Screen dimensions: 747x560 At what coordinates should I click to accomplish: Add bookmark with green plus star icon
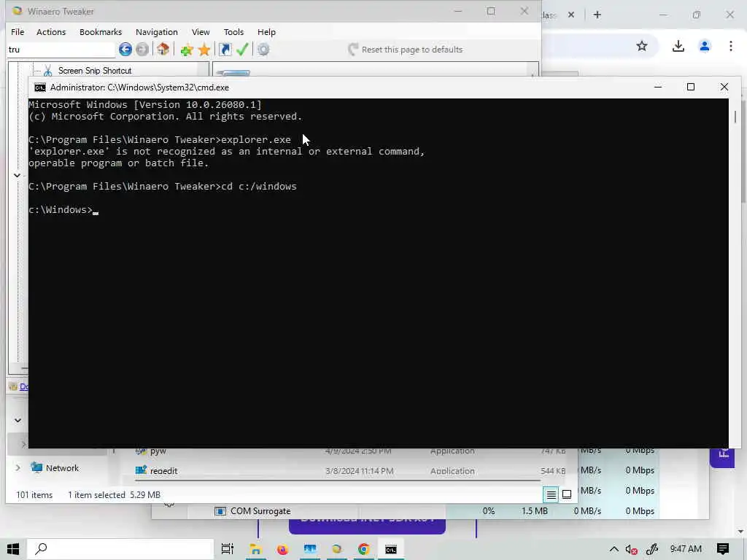click(x=186, y=50)
